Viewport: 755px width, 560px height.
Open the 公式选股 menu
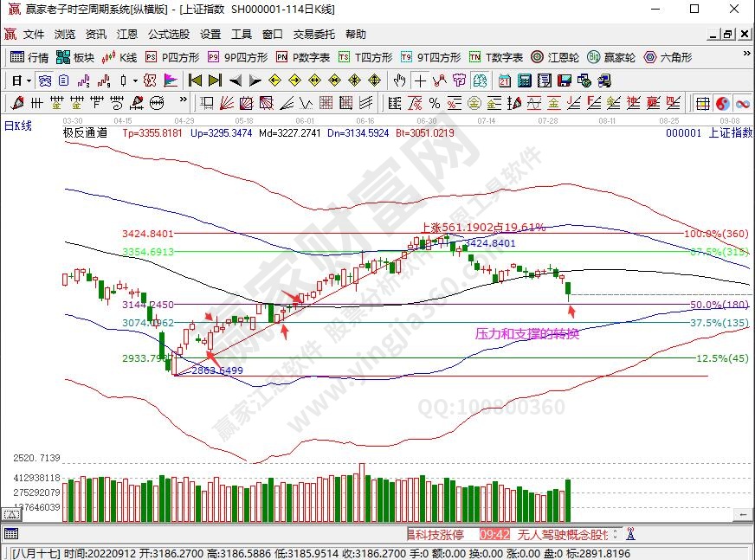point(168,35)
